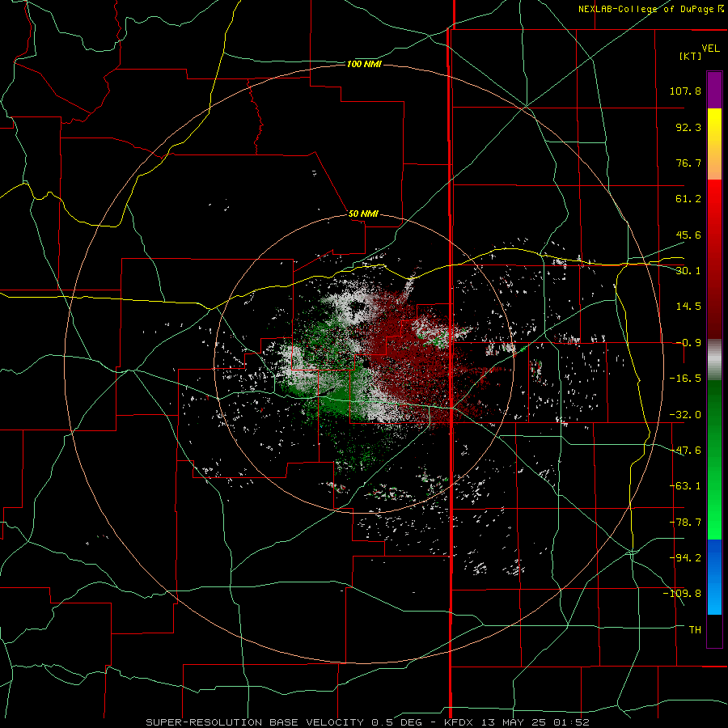Select the -78.7 velocity scale value

(685, 523)
